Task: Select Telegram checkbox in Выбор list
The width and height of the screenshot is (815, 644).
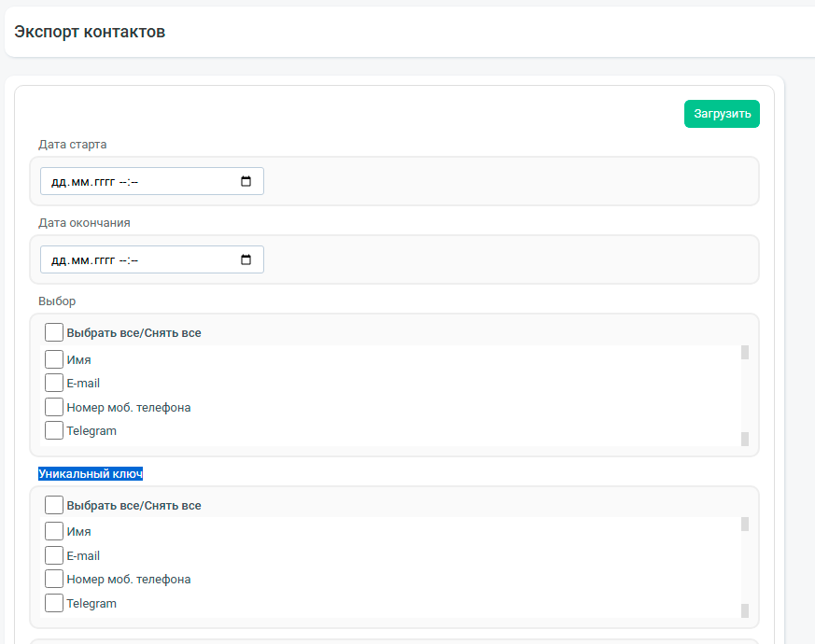Action: click(54, 430)
